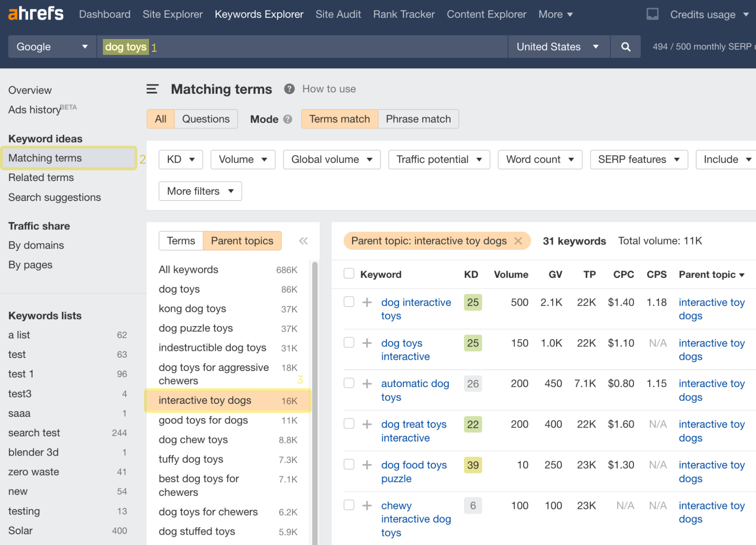Switch to Terms match mode
The width and height of the screenshot is (756, 545).
point(339,118)
